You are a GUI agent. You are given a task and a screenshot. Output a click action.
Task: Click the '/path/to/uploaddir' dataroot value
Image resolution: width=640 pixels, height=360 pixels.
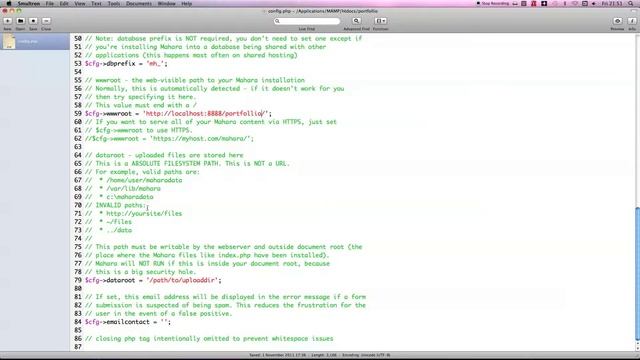tap(182, 280)
